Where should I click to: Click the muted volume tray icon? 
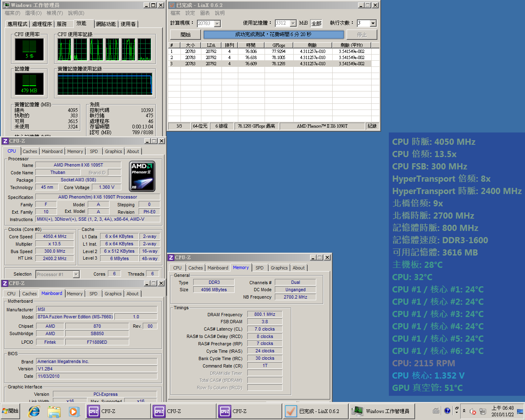click(x=472, y=411)
